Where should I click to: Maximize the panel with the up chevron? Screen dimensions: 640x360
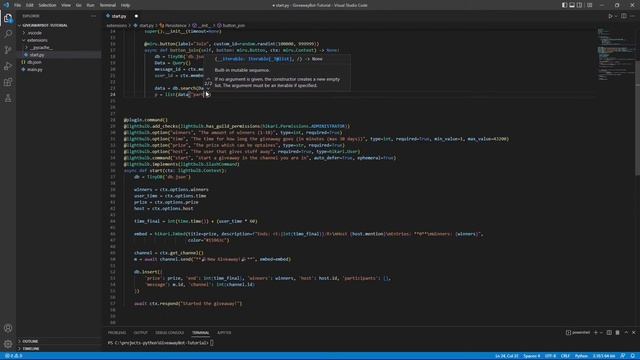[626, 333]
